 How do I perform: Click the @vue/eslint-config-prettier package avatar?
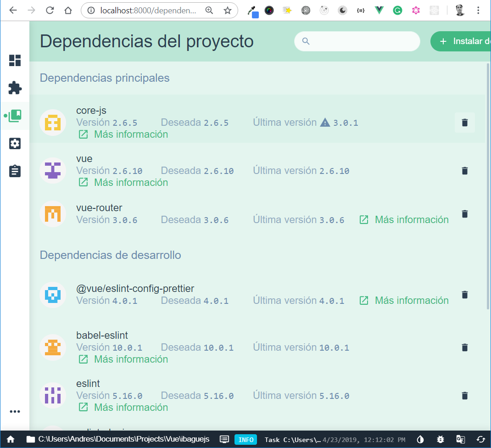click(x=53, y=295)
